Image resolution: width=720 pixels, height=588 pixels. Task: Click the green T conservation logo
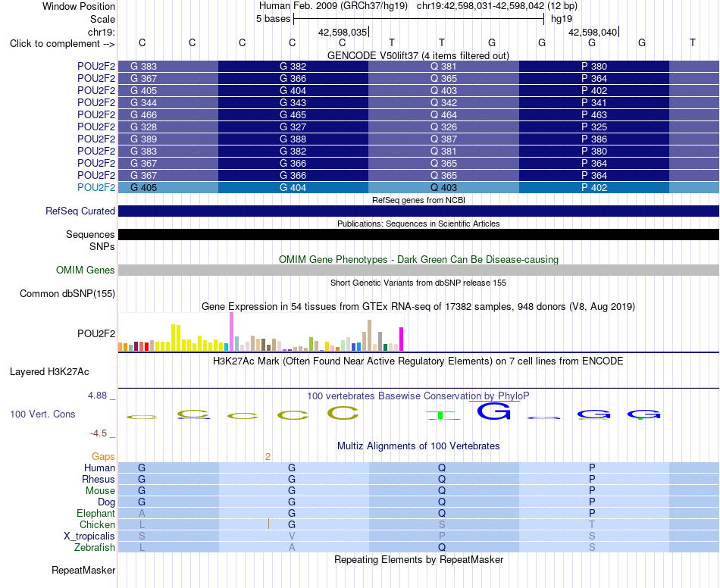[x=441, y=415]
